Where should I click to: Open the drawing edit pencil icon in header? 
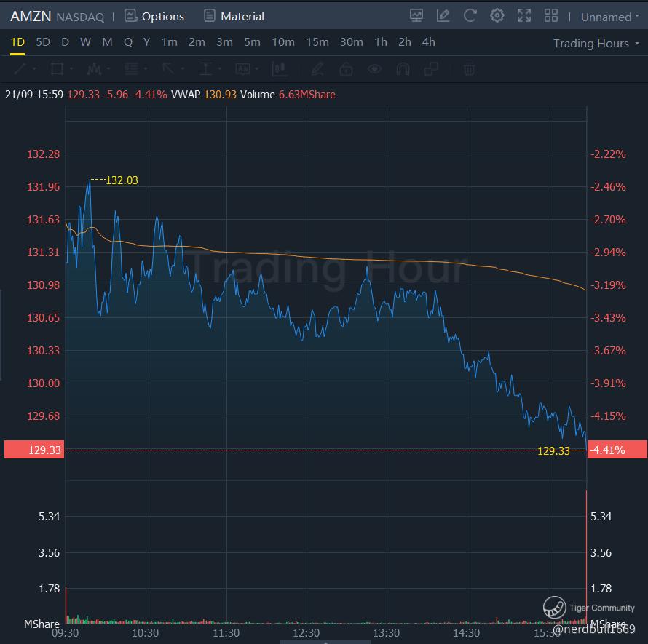tap(443, 16)
